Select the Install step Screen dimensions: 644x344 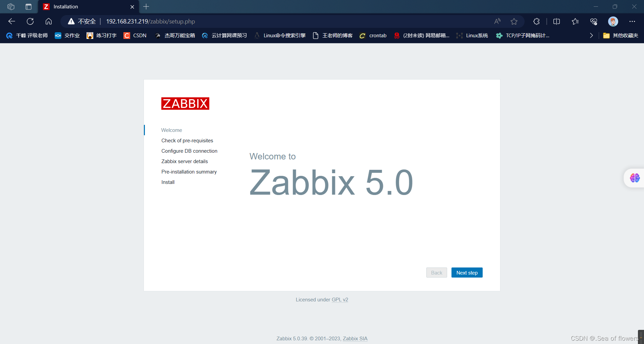(168, 182)
